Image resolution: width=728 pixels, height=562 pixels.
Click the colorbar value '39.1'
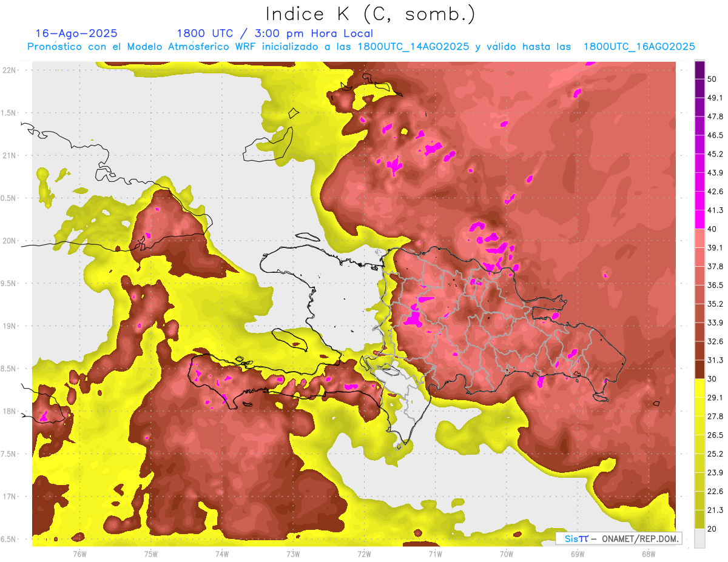pyautogui.click(x=715, y=247)
